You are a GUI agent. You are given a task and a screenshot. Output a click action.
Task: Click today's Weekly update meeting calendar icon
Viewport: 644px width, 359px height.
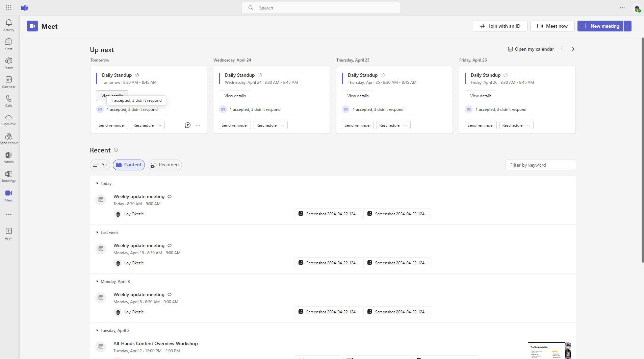[x=101, y=200]
